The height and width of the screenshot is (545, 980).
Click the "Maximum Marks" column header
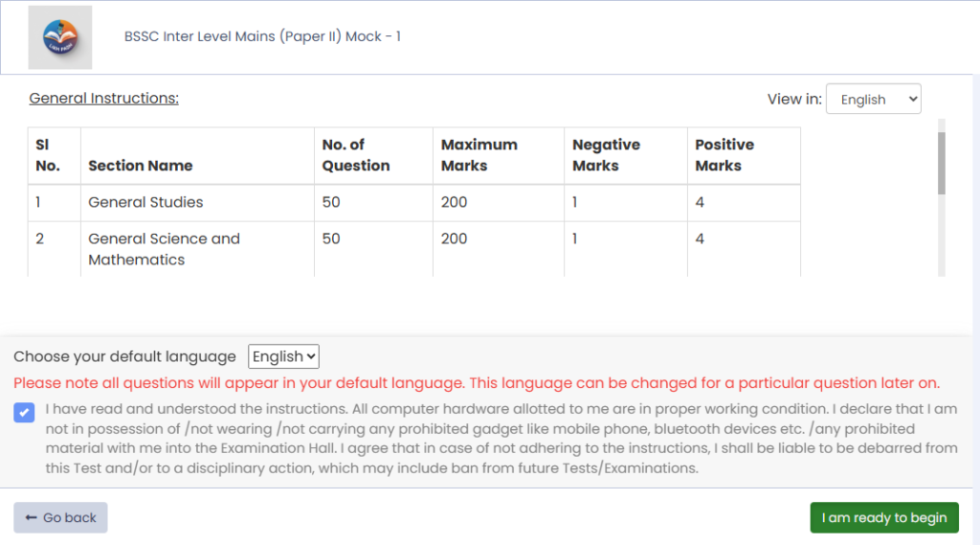[479, 155]
